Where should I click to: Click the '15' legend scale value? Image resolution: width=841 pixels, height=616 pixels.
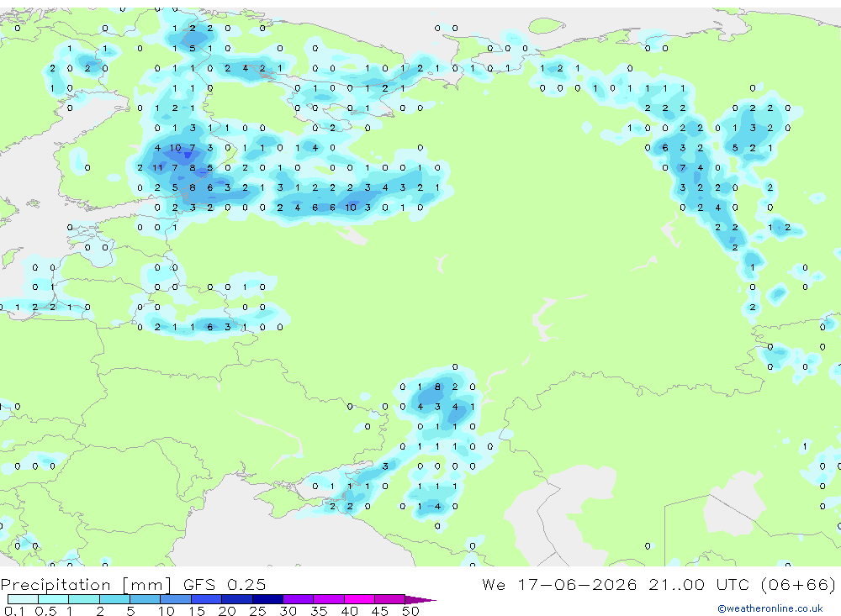[196, 611]
